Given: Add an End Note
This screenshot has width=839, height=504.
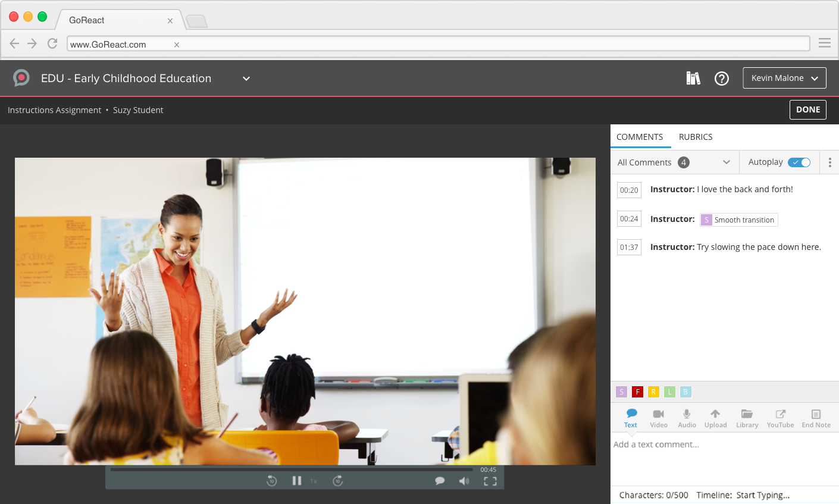Looking at the screenshot, I should coord(816,418).
